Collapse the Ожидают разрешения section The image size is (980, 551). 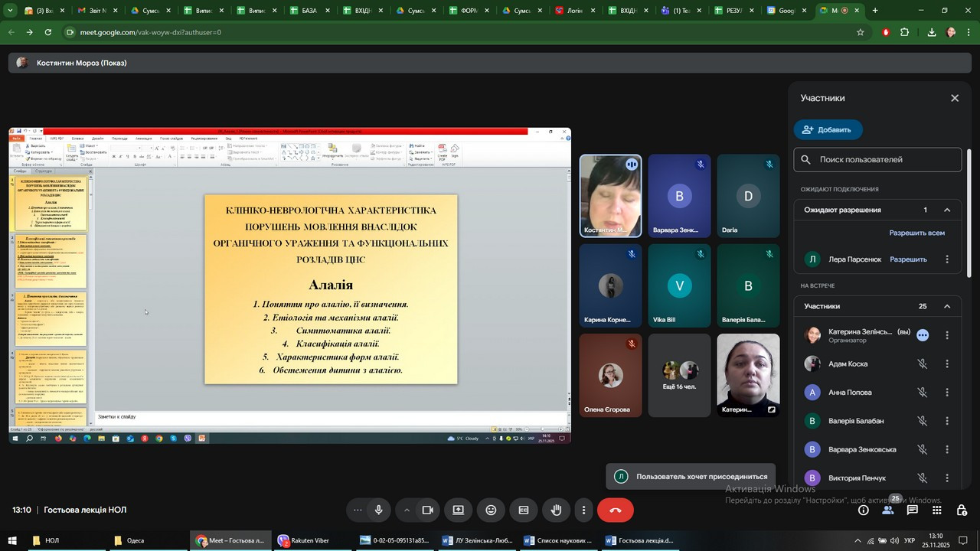pos(947,210)
